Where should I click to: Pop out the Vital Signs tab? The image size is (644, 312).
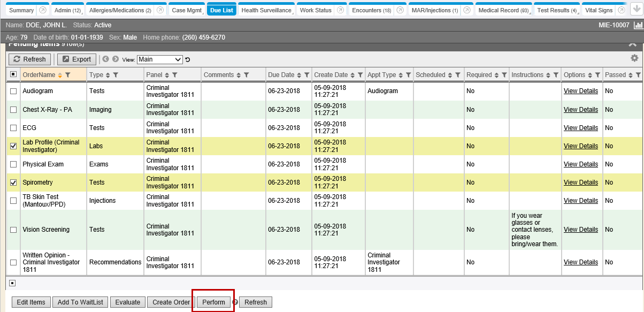pos(622,10)
